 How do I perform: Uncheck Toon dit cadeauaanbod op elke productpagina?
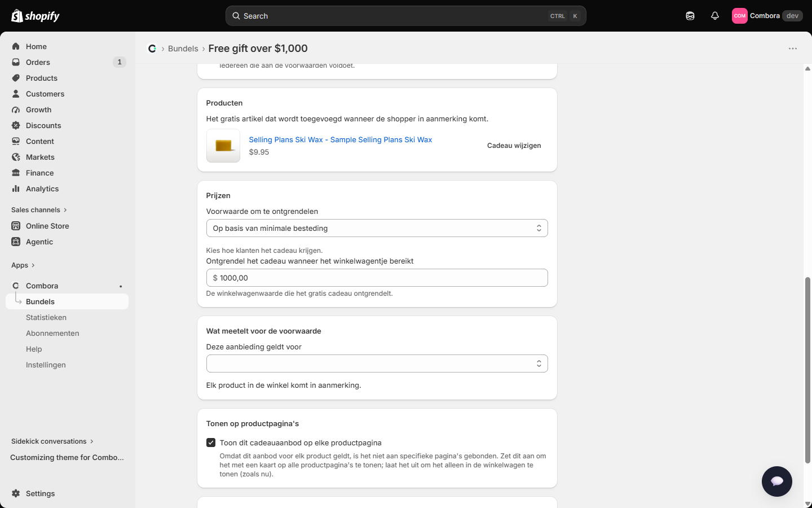(211, 443)
